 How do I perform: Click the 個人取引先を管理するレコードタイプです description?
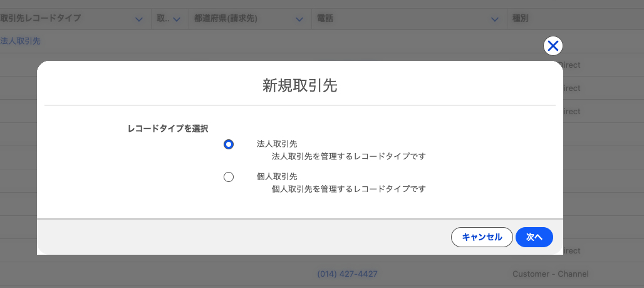point(349,189)
